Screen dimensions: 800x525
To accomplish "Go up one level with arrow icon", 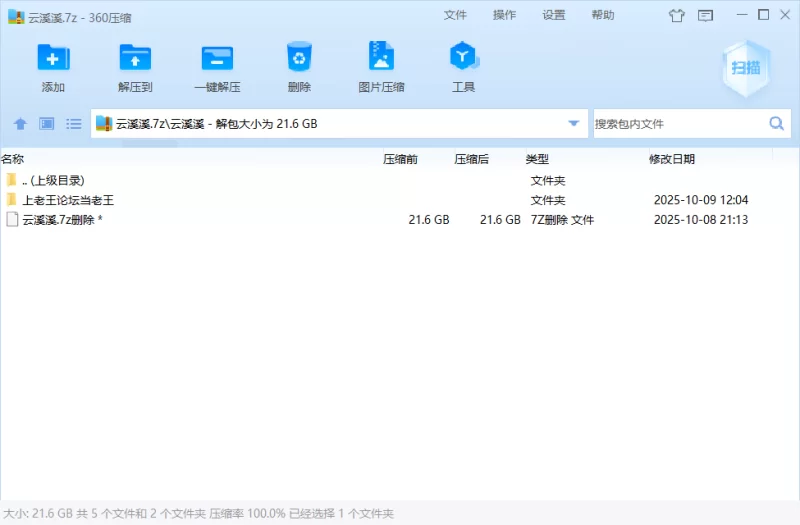I will click(20, 124).
